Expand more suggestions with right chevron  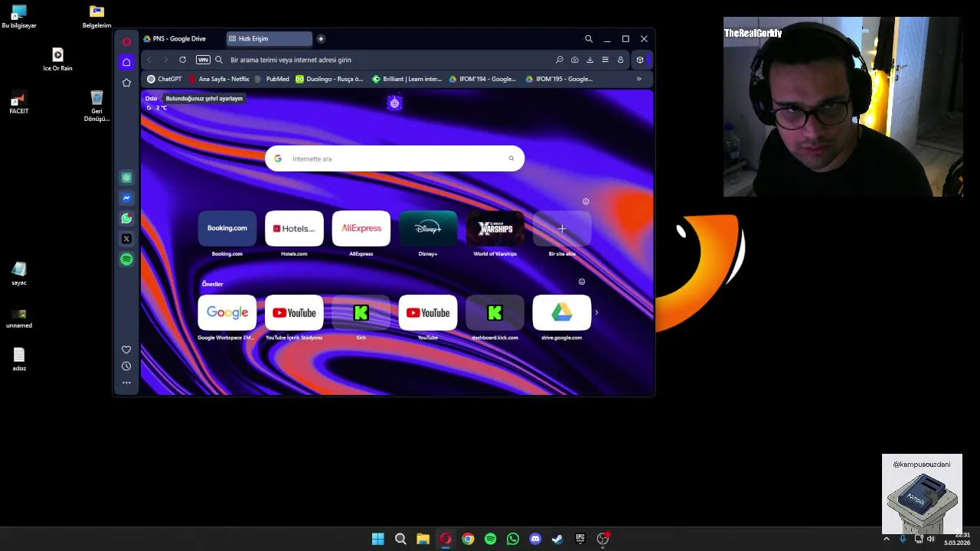596,312
